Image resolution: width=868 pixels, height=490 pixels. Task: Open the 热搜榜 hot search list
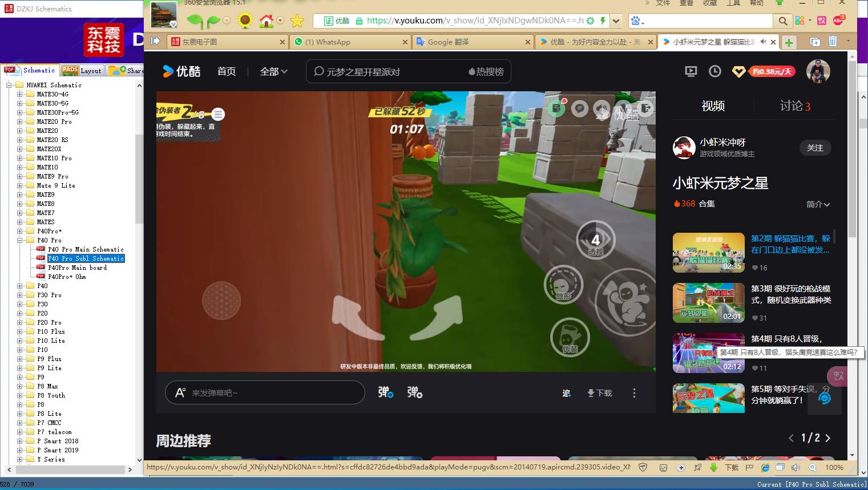[486, 71]
